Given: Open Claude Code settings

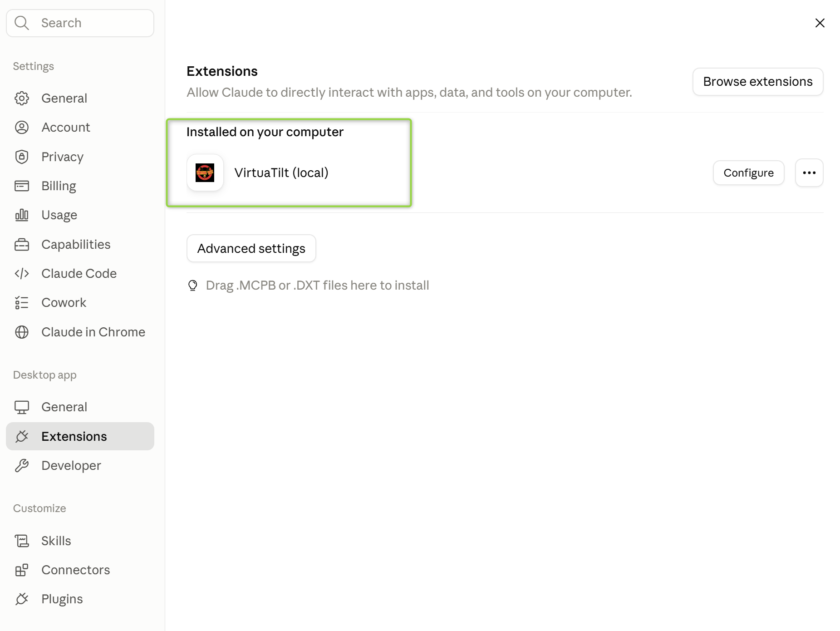Looking at the screenshot, I should [80, 273].
